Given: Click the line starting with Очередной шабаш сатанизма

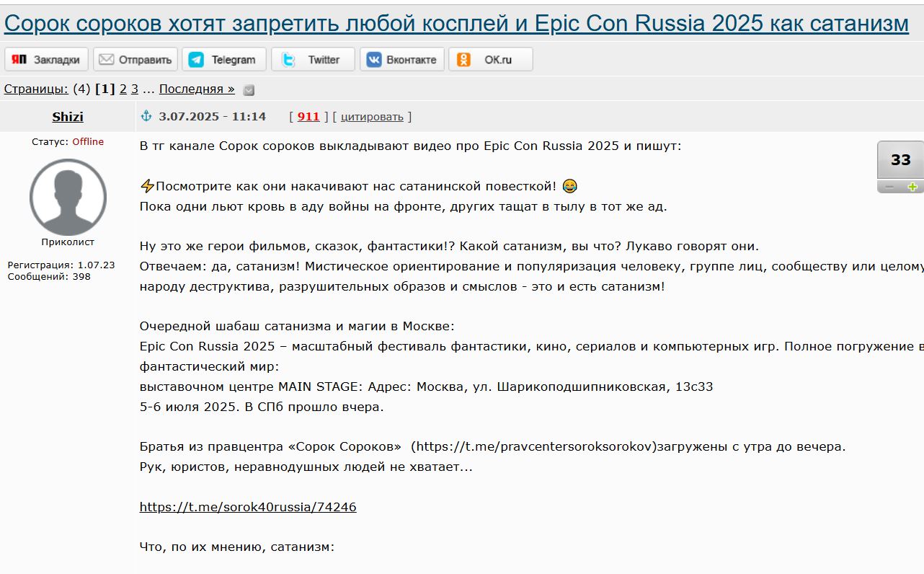Looking at the screenshot, I should (297, 326).
